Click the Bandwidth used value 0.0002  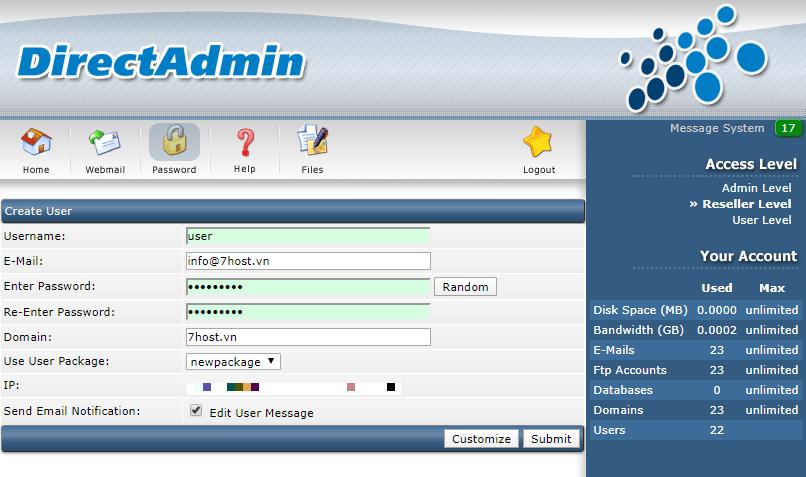click(717, 330)
